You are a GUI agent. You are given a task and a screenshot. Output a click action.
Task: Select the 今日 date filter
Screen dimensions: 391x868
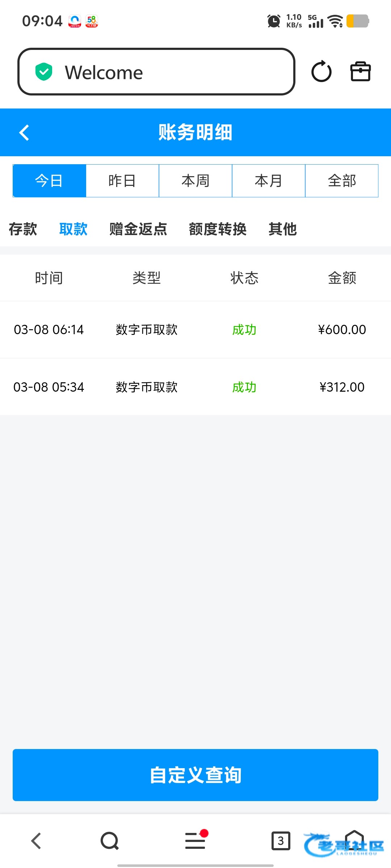(x=49, y=181)
